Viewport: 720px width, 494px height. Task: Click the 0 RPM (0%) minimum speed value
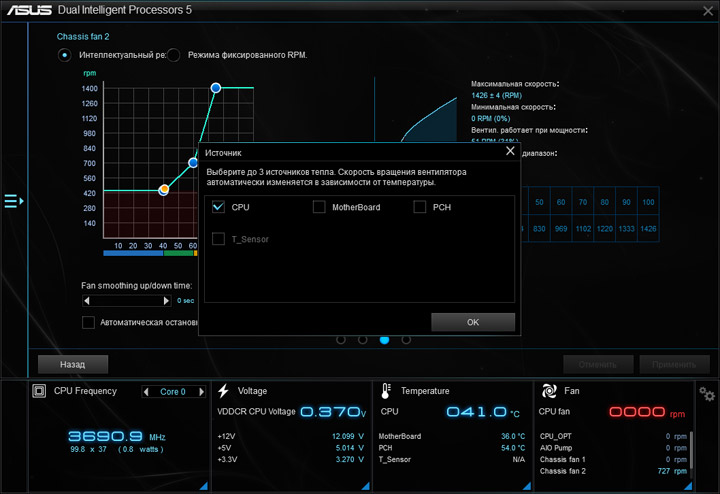tap(490, 118)
